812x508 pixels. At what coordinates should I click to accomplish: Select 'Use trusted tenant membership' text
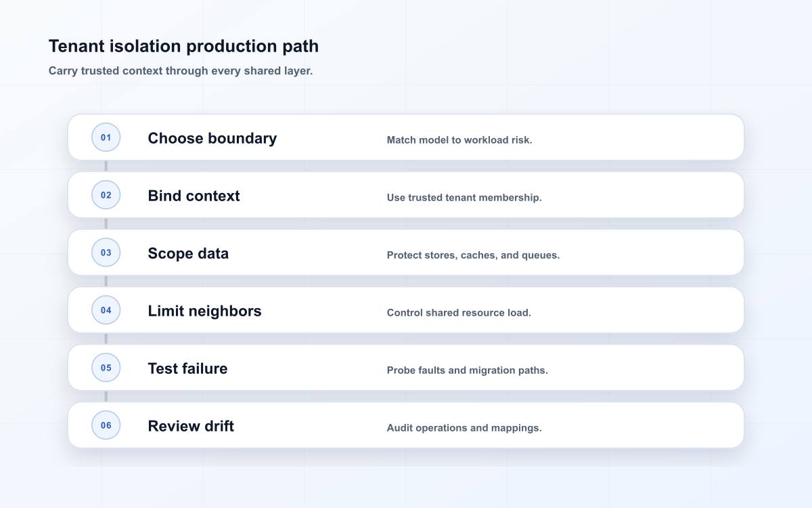coord(464,198)
